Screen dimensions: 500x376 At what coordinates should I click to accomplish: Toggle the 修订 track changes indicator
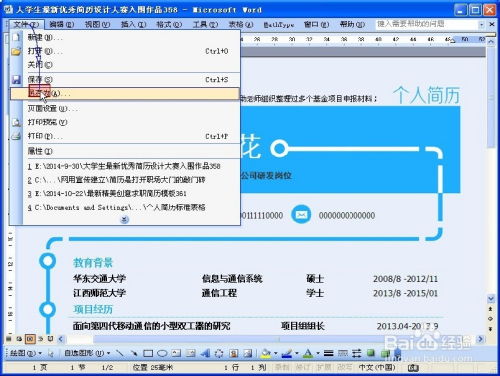tap(302, 367)
